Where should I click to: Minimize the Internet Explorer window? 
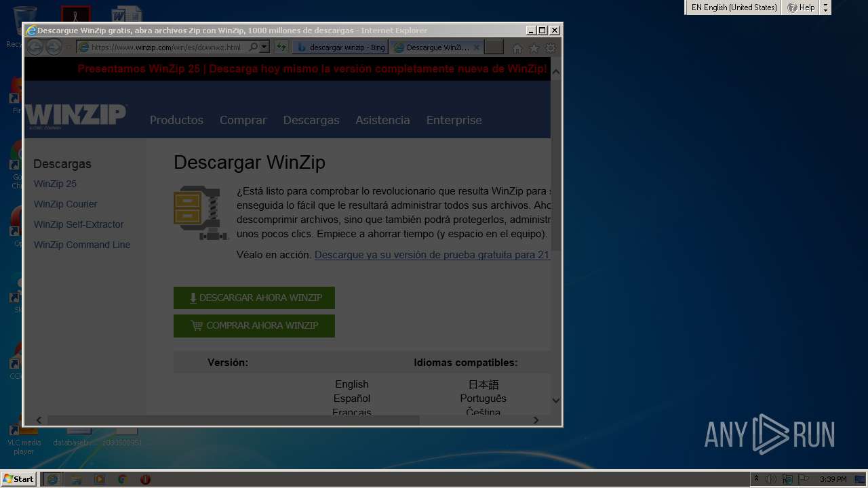pyautogui.click(x=530, y=30)
